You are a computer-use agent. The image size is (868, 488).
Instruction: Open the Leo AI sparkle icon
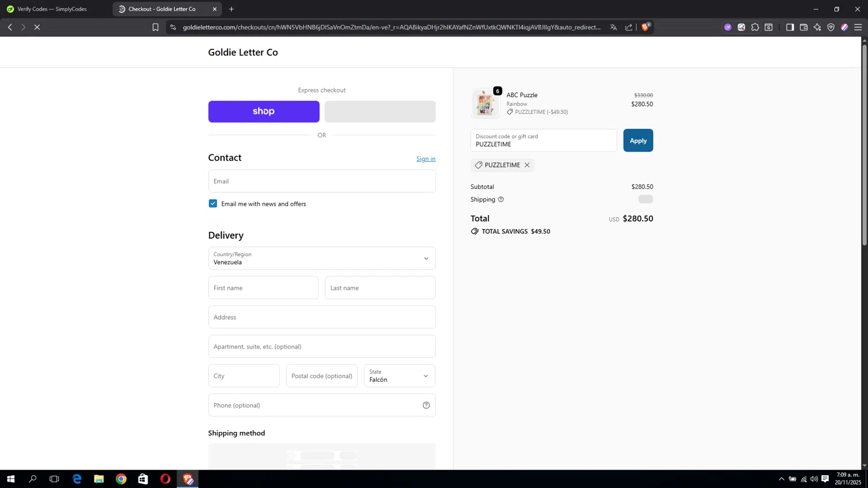pos(818,27)
